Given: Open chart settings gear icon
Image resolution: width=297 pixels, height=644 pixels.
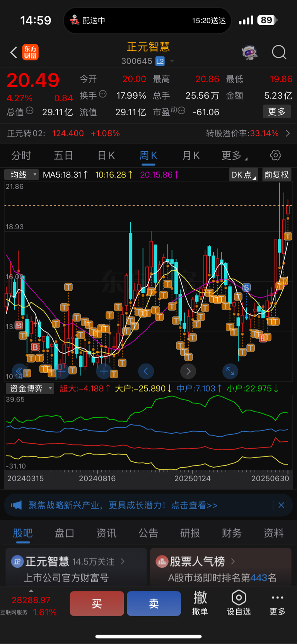Looking at the screenshot, I should click(275, 155).
